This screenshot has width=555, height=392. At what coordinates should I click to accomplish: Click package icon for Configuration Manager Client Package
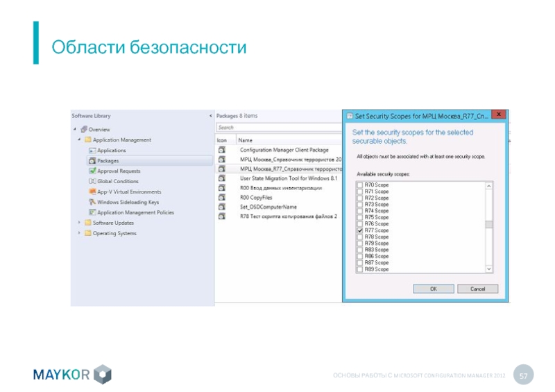tap(222, 150)
